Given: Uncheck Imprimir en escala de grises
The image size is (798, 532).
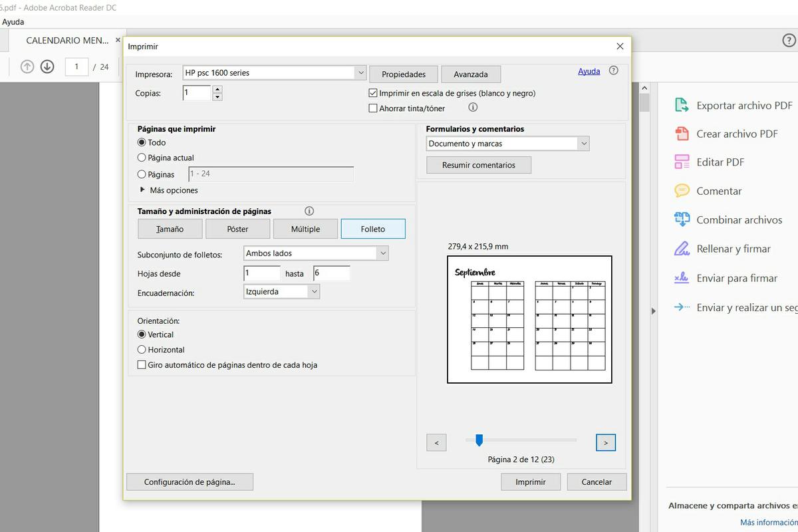Looking at the screenshot, I should click(x=373, y=94).
